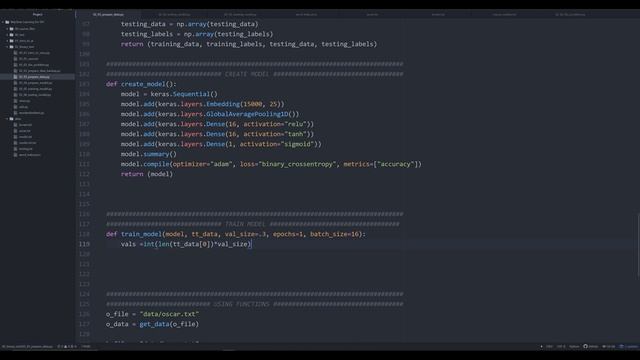Image resolution: width=640 pixels, height=360 pixels.
Task: Click the 'create_model' function name
Action: click(x=143, y=84)
